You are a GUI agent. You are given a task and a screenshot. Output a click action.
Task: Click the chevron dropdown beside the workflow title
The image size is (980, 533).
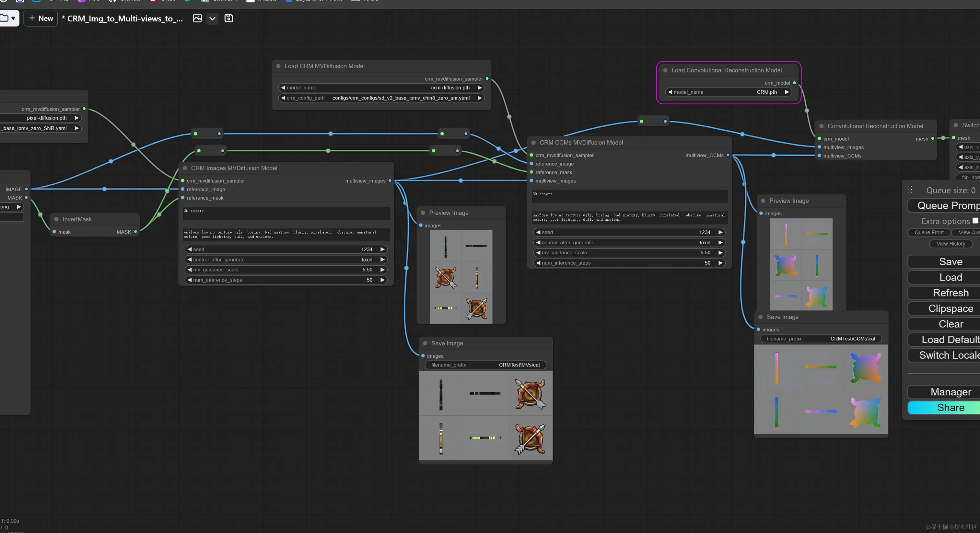(x=212, y=18)
